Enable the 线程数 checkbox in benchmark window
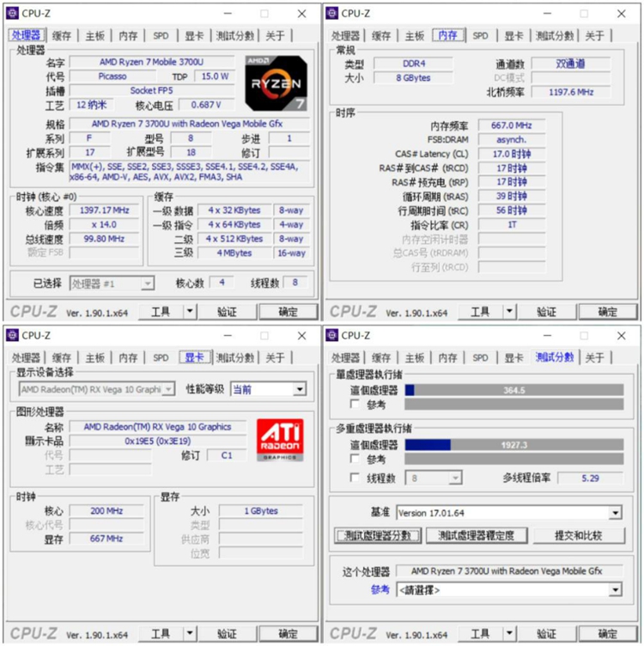This screenshot has width=644, height=646. [x=355, y=478]
